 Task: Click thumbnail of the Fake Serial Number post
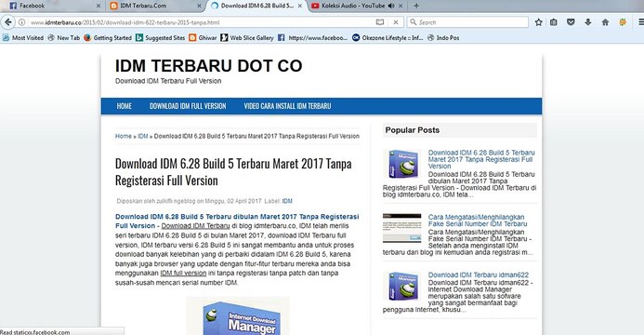(x=402, y=228)
